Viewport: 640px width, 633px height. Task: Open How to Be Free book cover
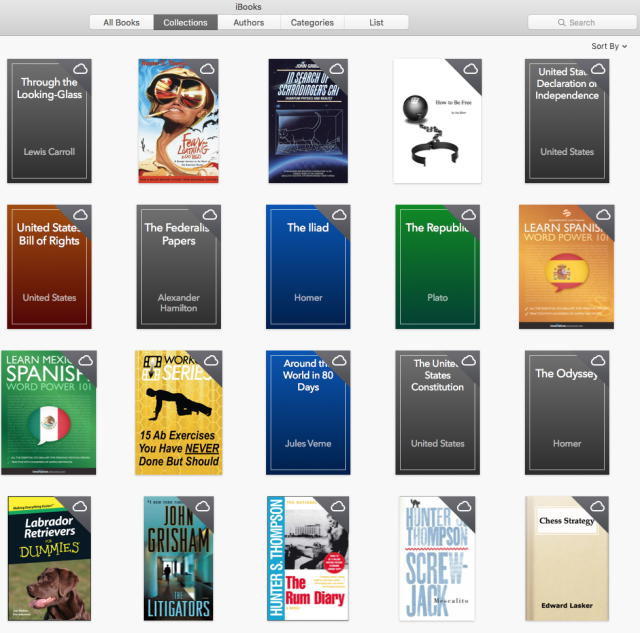click(x=438, y=121)
